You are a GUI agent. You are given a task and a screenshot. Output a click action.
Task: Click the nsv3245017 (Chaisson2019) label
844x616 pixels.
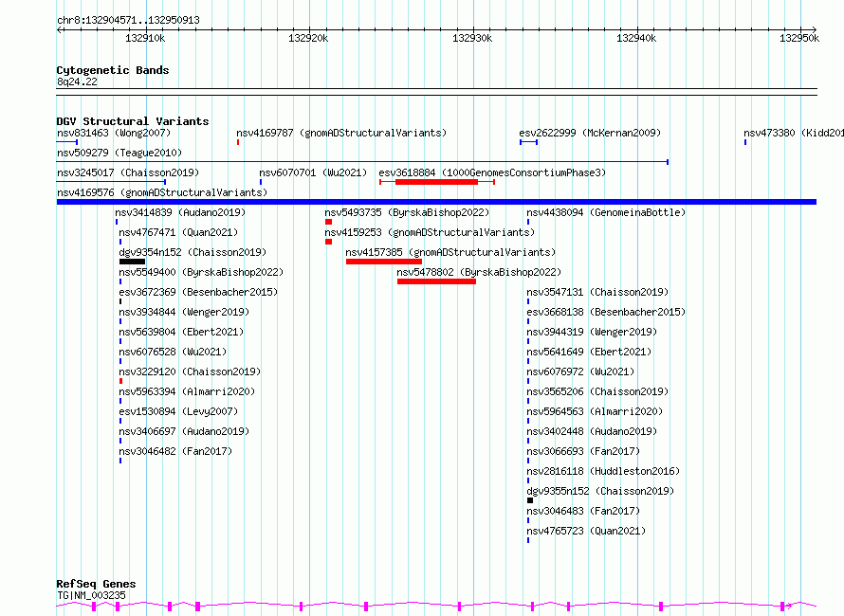pos(128,172)
